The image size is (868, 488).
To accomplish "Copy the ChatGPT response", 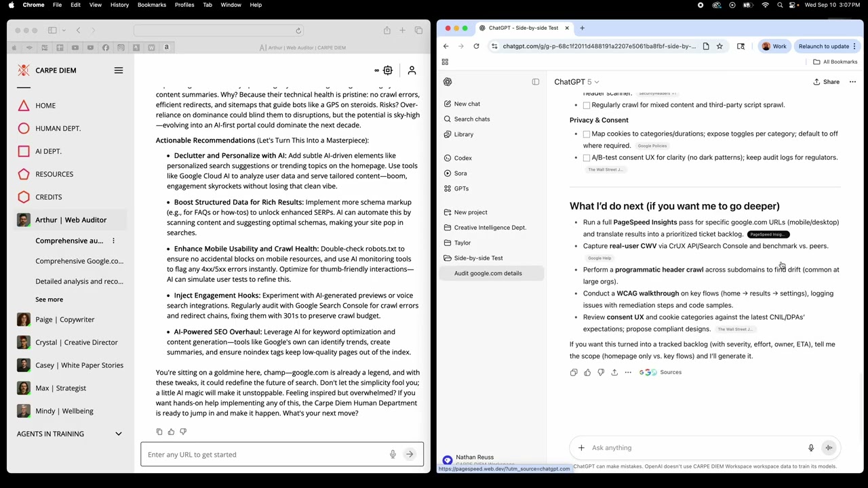I will (x=574, y=372).
